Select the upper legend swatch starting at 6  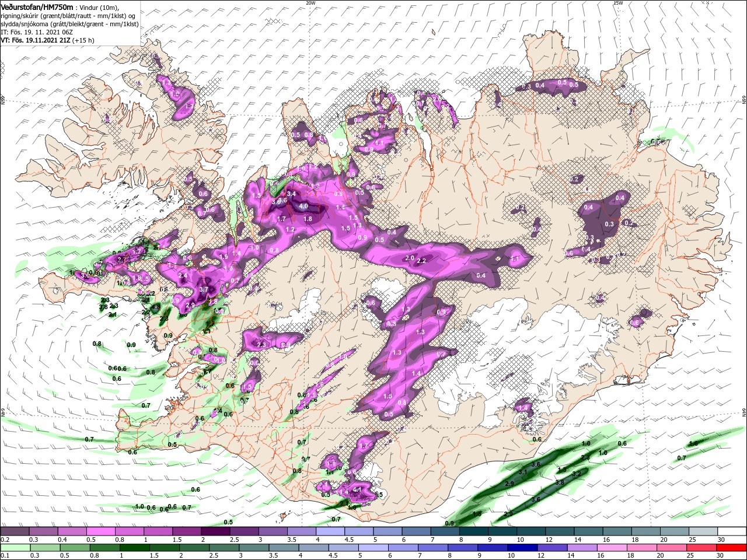pyautogui.click(x=416, y=531)
